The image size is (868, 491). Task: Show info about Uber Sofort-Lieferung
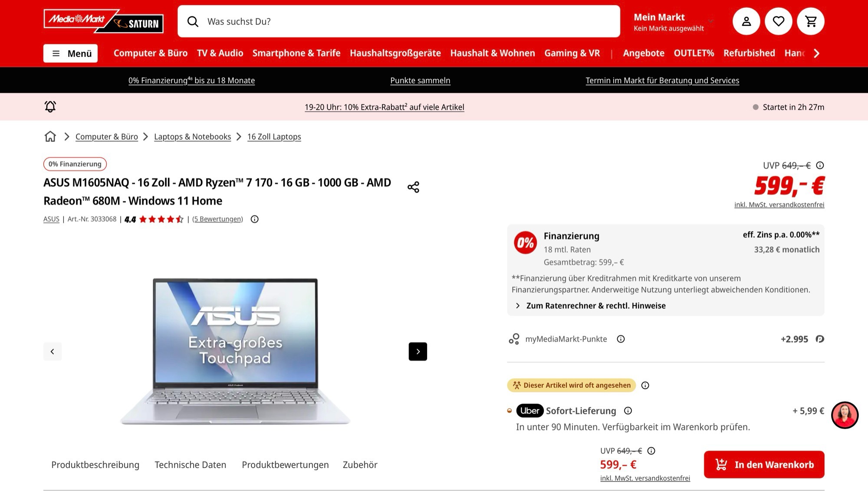coord(628,411)
